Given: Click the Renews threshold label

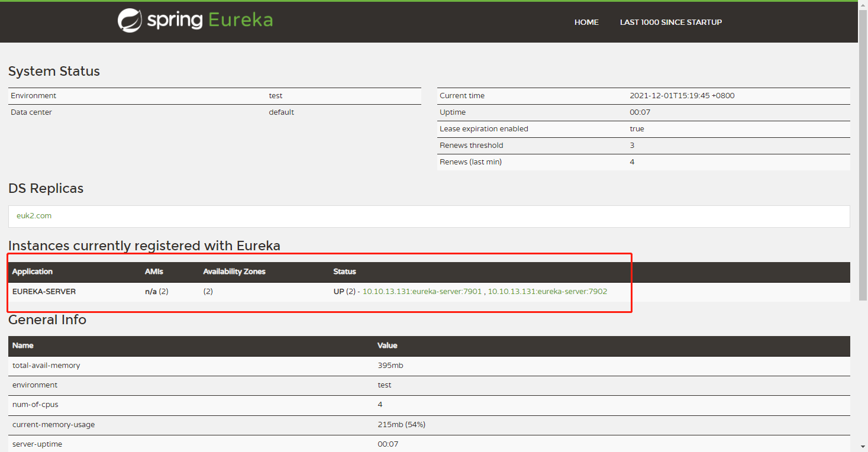Looking at the screenshot, I should pyautogui.click(x=472, y=146).
